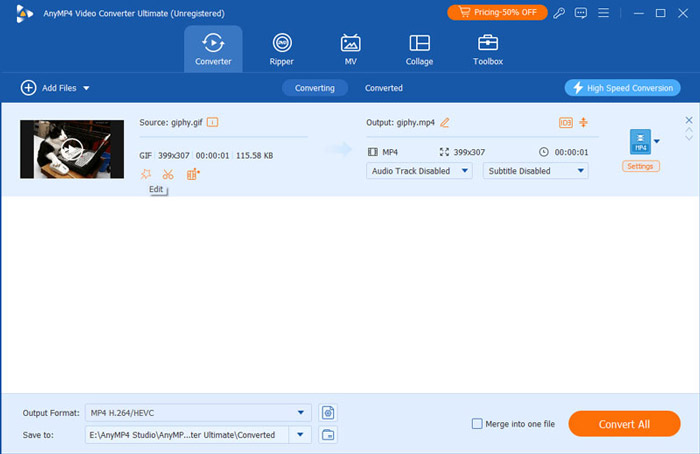This screenshot has width=700, height=454.
Task: Click the Save to path field
Action: (187, 435)
